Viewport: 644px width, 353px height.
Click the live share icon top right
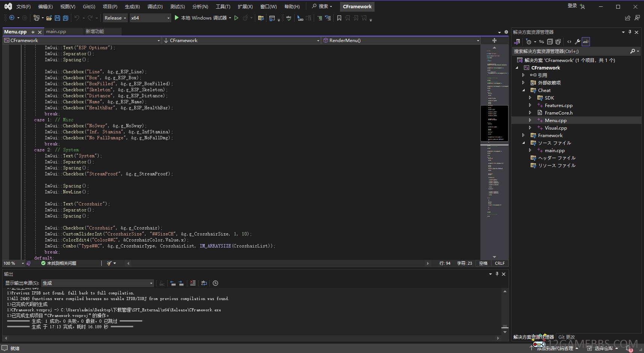[x=627, y=18]
